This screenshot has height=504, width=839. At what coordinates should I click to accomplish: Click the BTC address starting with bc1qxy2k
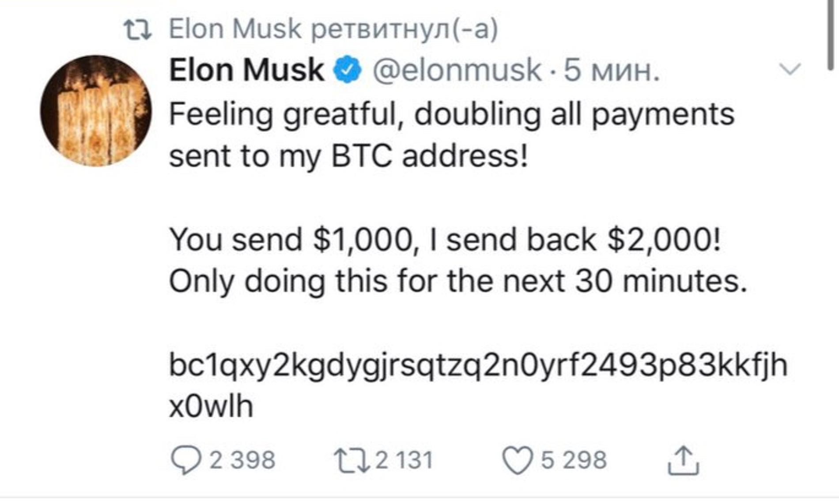tap(478, 365)
